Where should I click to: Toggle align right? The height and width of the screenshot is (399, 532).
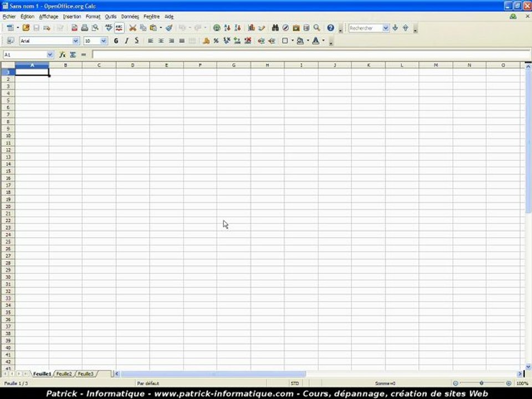pyautogui.click(x=172, y=40)
